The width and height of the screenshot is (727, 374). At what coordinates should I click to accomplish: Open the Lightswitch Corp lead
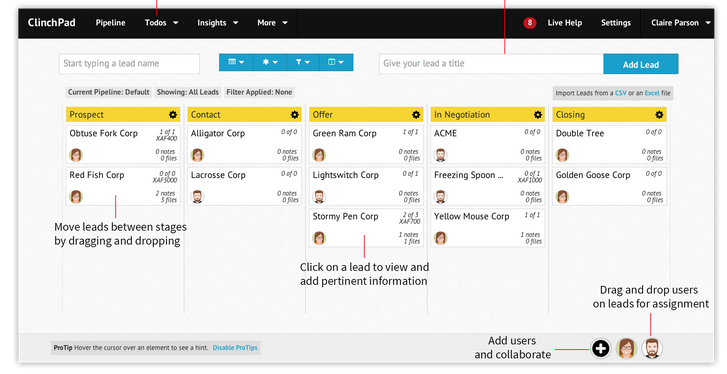[x=366, y=186]
